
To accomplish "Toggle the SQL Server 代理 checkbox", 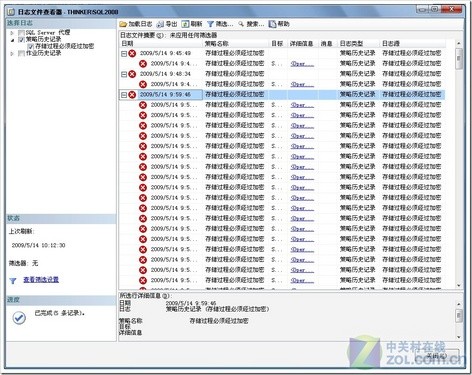I will pyautogui.click(x=21, y=33).
